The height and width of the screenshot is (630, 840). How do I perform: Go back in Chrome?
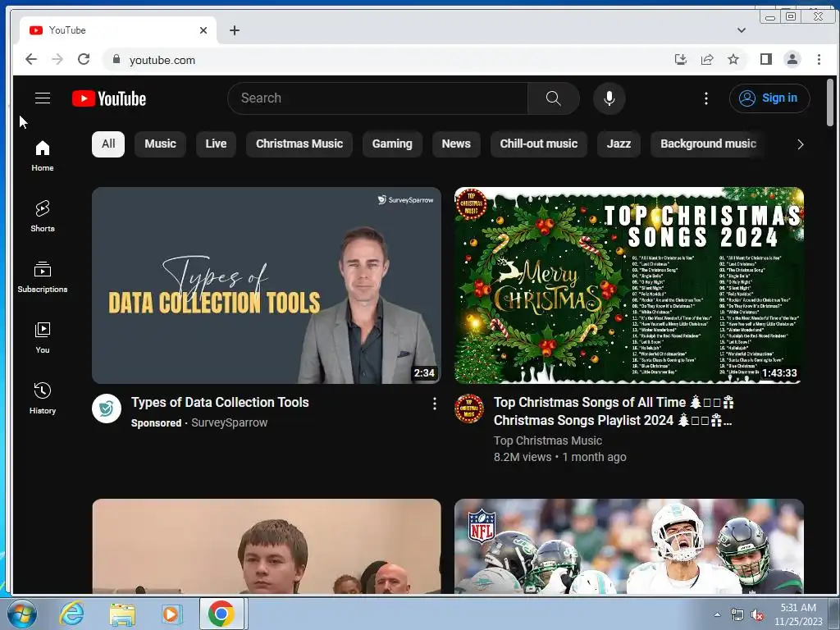[31, 59]
